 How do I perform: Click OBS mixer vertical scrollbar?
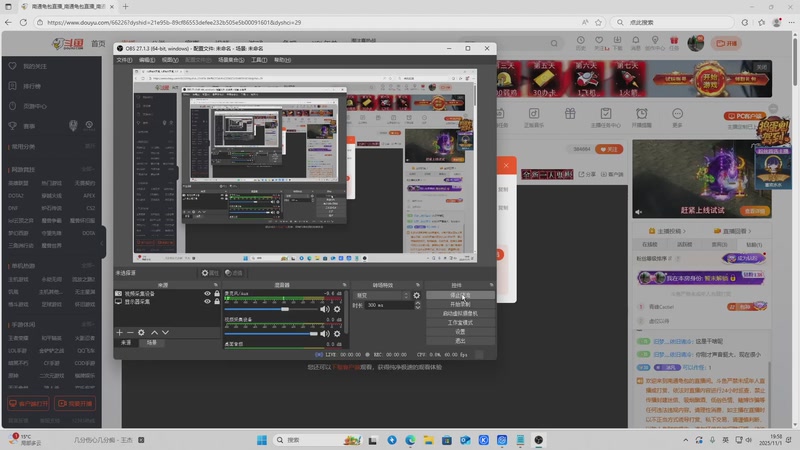346,311
